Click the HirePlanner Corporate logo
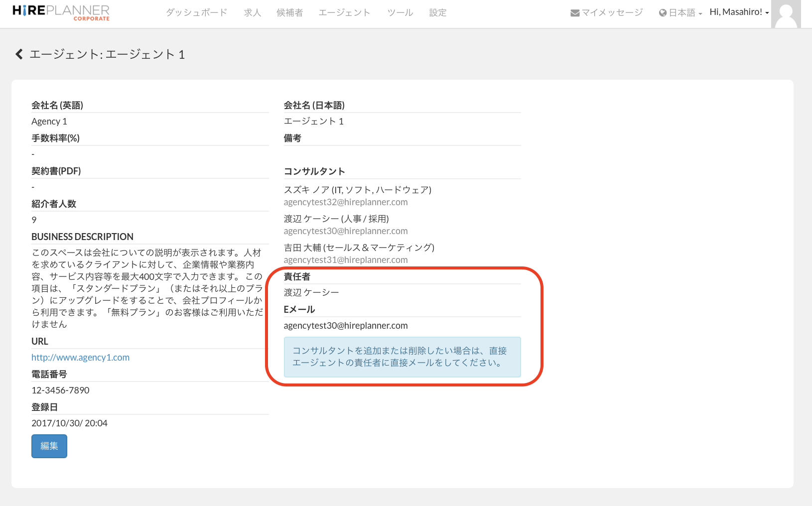 click(x=61, y=13)
